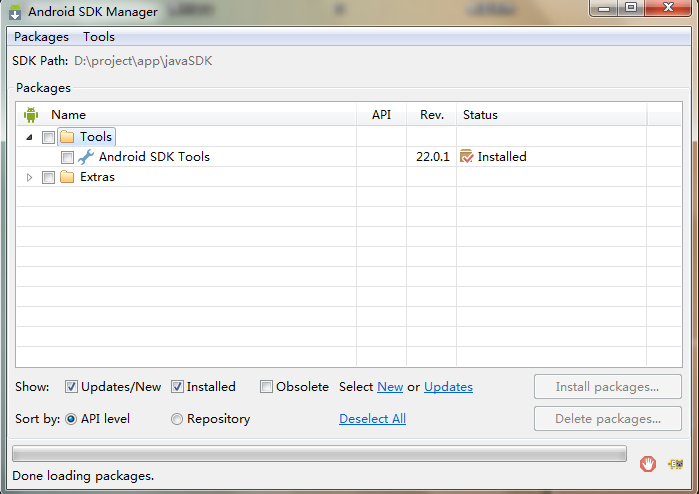
Task: Uncheck the Installed filter checkbox
Action: [x=177, y=387]
